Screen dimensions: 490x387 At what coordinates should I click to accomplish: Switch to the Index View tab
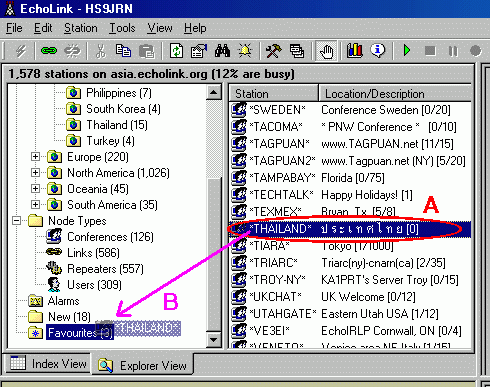(48, 364)
